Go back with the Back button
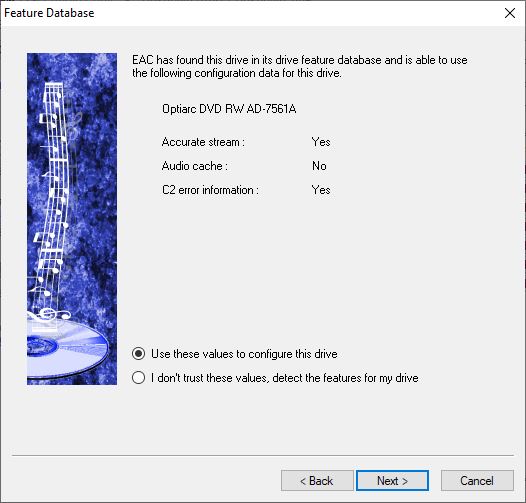This screenshot has height=503, width=526. [317, 481]
